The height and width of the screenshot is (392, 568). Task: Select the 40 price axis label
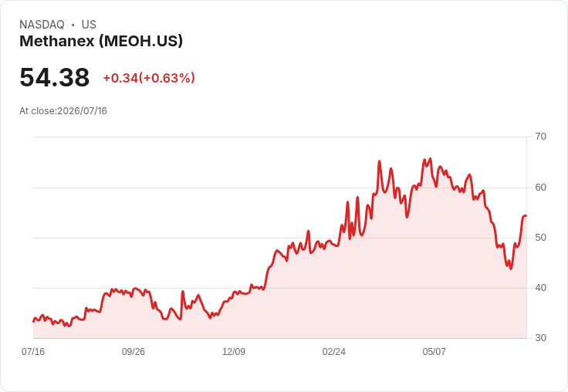540,288
